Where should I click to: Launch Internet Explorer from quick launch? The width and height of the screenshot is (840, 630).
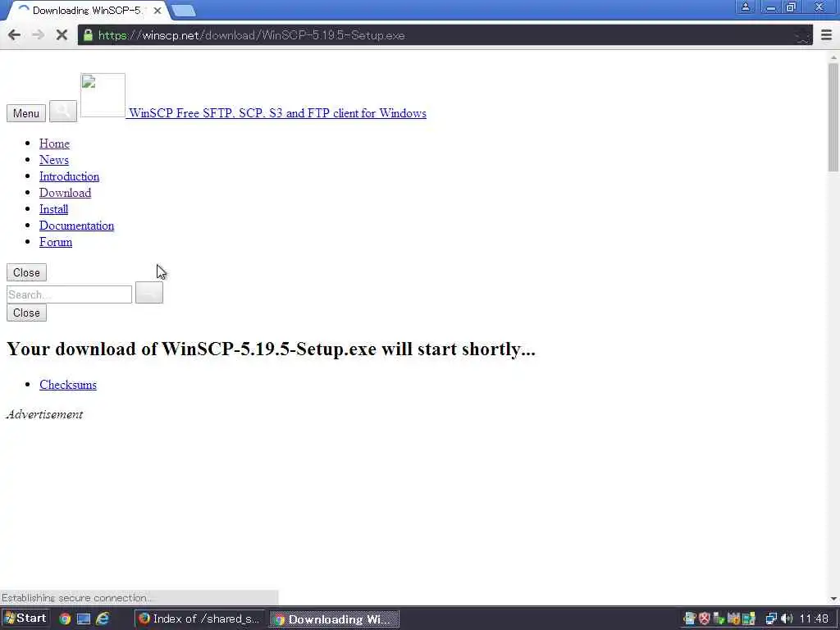click(x=103, y=619)
